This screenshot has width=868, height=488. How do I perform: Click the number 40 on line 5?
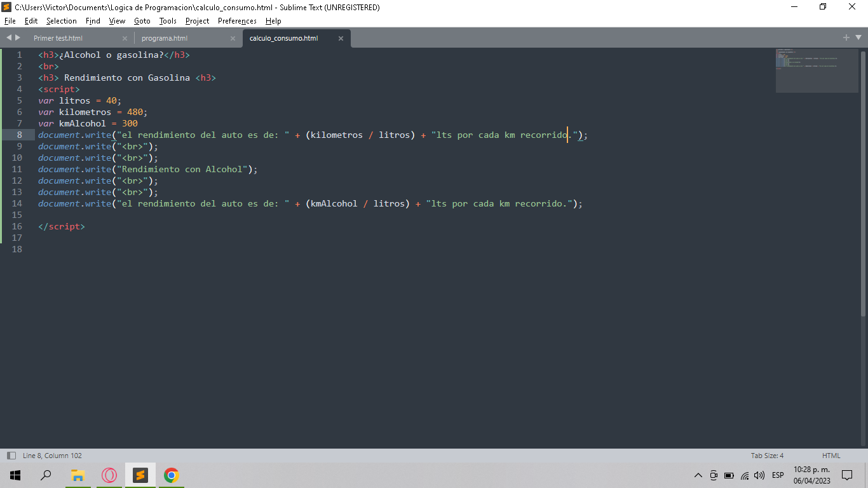click(x=111, y=100)
